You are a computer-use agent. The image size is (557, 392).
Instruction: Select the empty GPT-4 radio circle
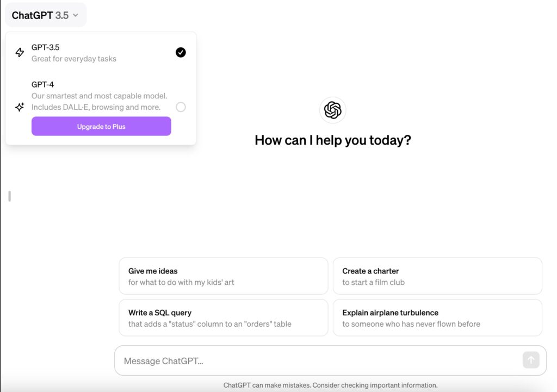[x=181, y=107]
